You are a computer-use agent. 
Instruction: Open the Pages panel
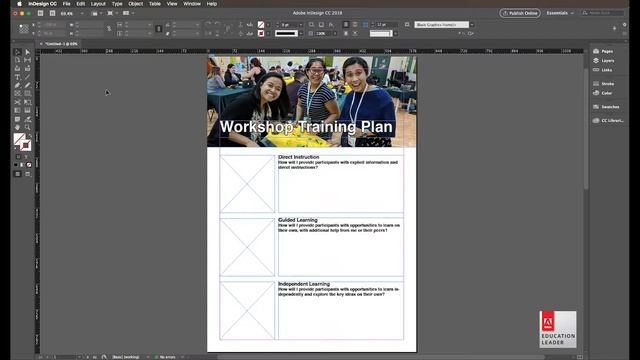[604, 51]
